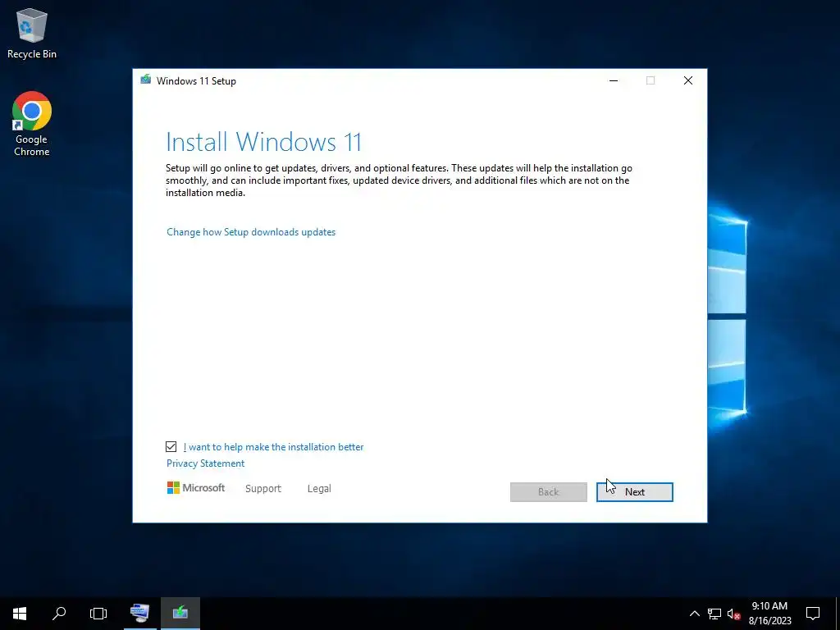Image resolution: width=840 pixels, height=630 pixels.
Task: Activate Windows 11 Setup taskbar button
Action: [180, 614]
